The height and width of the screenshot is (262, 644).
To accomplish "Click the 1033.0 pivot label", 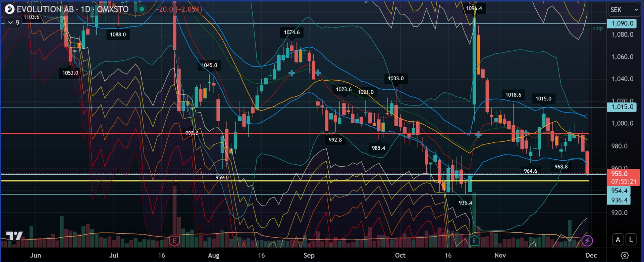I will click(396, 78).
